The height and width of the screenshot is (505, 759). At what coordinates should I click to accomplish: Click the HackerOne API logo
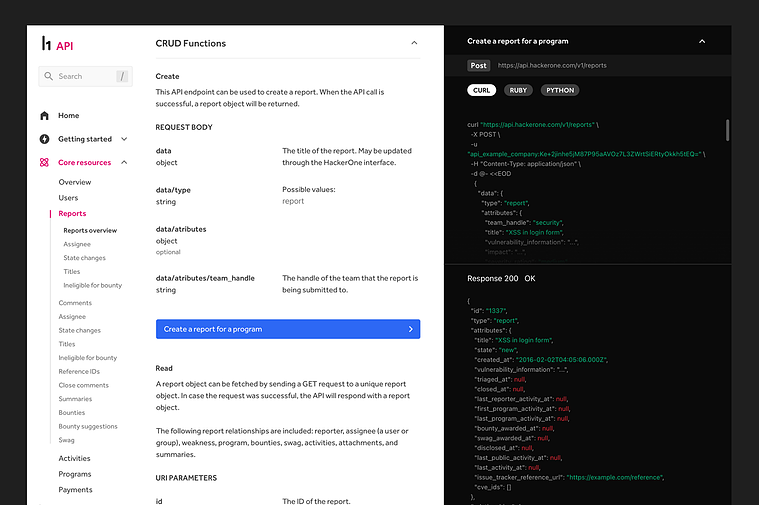tap(57, 44)
